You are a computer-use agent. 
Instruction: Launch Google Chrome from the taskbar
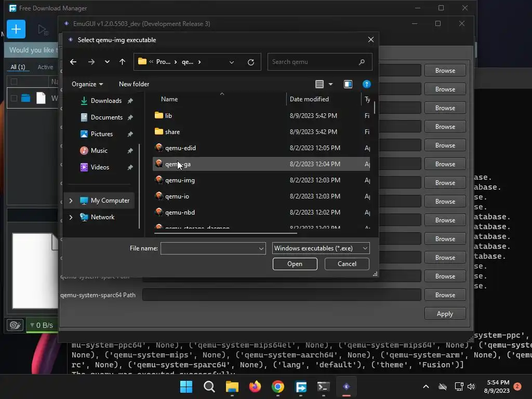pos(278,387)
